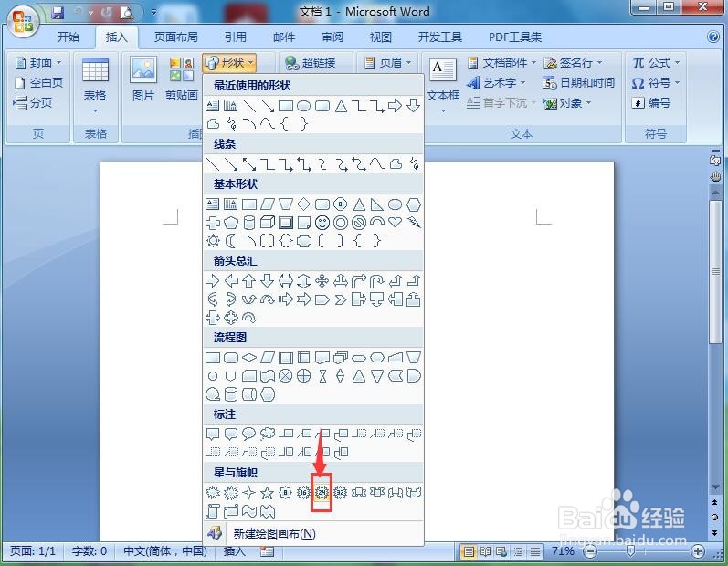
Task: Open Word Help icon
Action: (713, 37)
